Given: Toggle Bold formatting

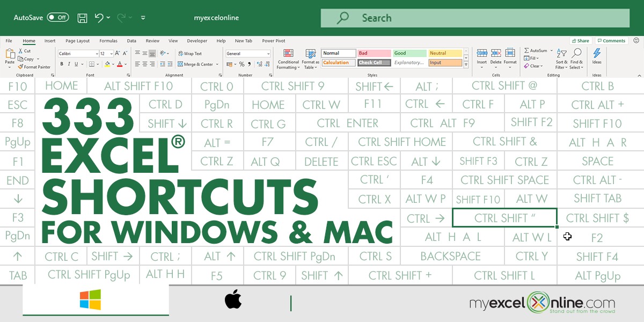Looking at the screenshot, I should pyautogui.click(x=62, y=64).
